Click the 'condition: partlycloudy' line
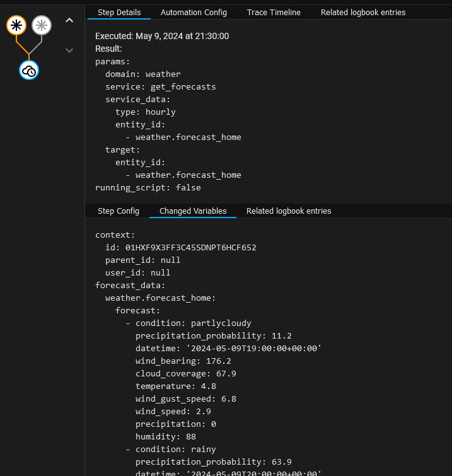 pyautogui.click(x=193, y=323)
